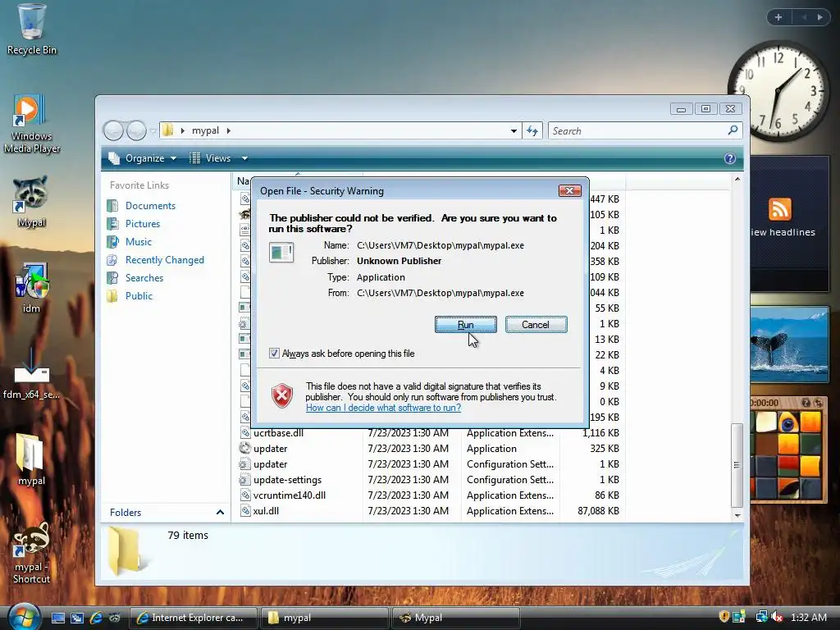Select the vcruntime140.dll file
The height and width of the screenshot is (630, 840).
[430, 495]
